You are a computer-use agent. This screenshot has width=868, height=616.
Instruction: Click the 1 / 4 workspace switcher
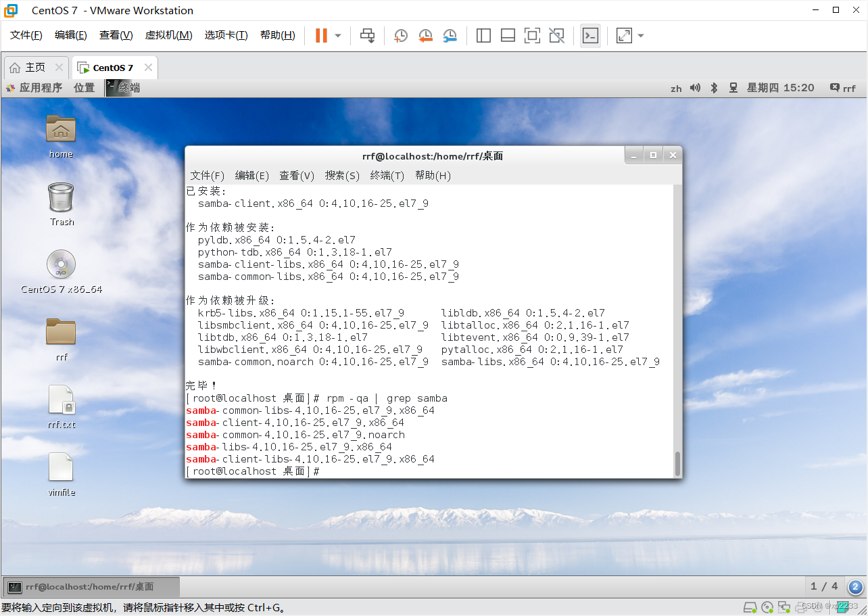point(824,586)
